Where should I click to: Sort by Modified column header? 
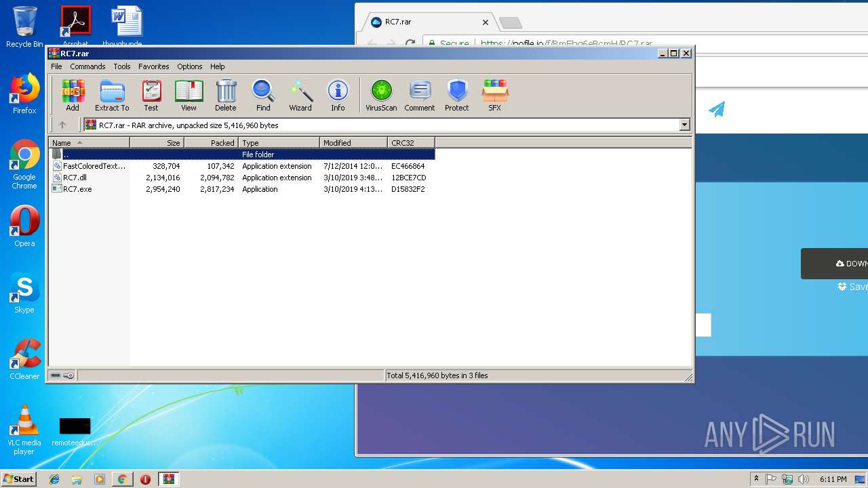353,143
